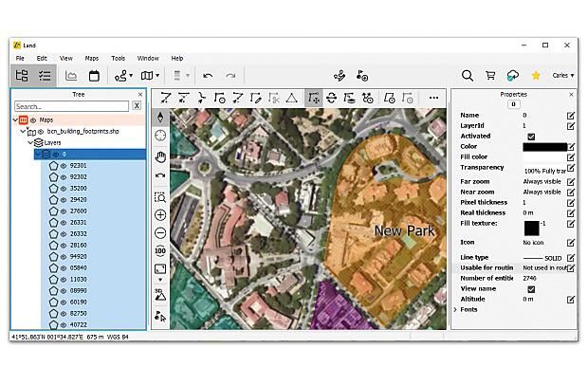Viewport: 588px width, 385px height.
Task: Click the fit-to-screen frame icon
Action: [160, 268]
